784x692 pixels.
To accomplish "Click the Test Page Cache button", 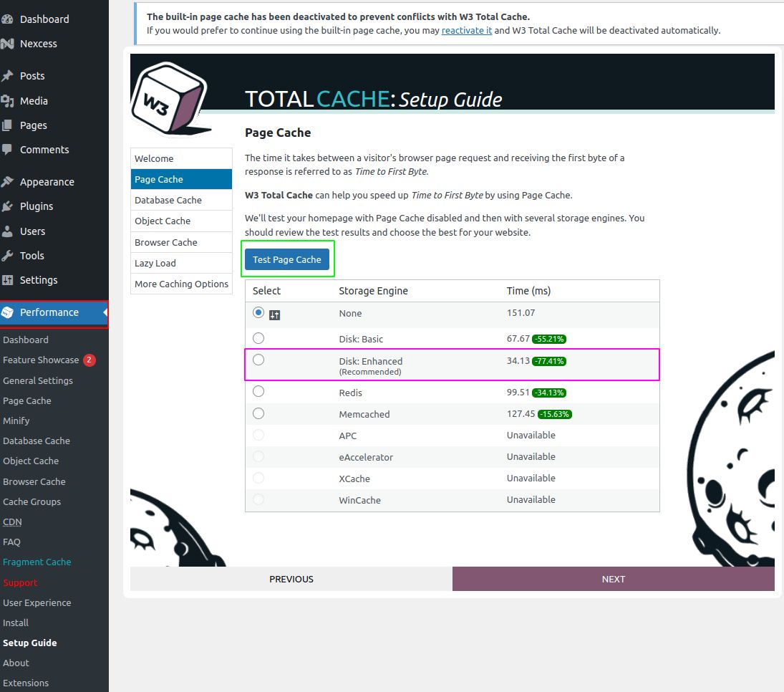I will click(x=287, y=259).
